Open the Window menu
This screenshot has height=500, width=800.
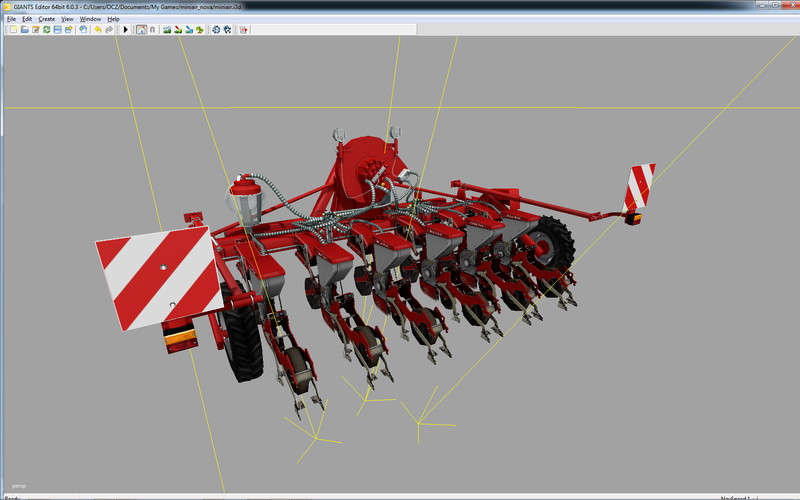pos(90,19)
